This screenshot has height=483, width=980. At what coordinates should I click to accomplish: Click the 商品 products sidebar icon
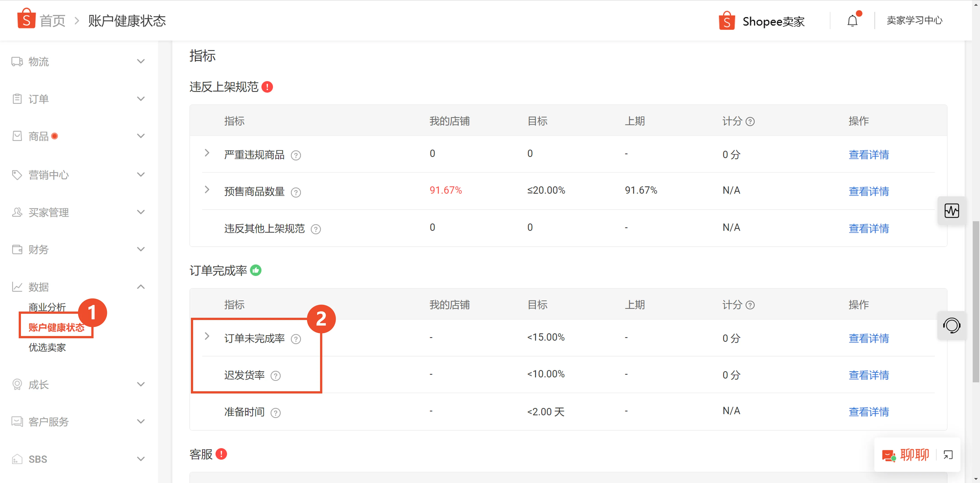pyautogui.click(x=17, y=136)
